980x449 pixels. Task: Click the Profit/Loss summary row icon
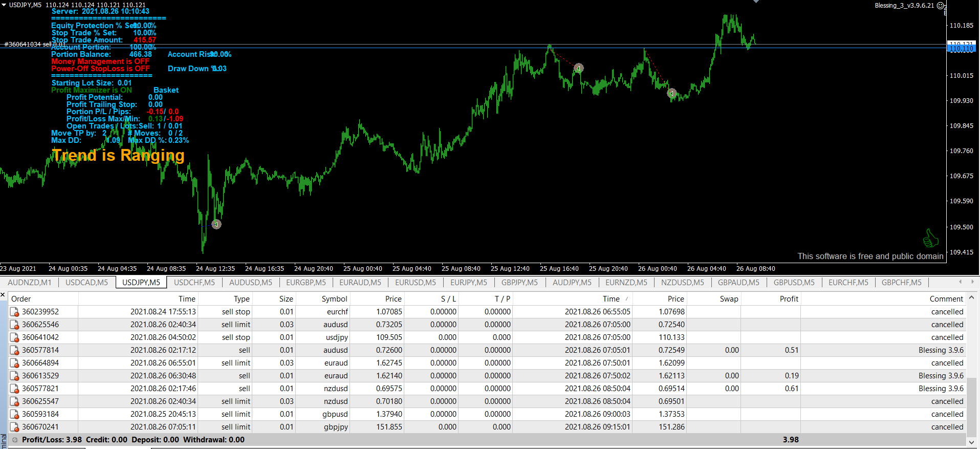tap(15, 440)
